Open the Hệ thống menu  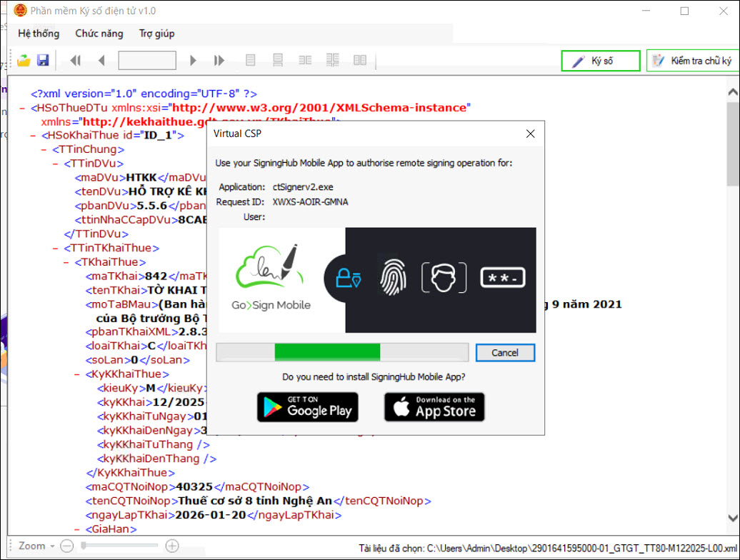click(x=39, y=34)
